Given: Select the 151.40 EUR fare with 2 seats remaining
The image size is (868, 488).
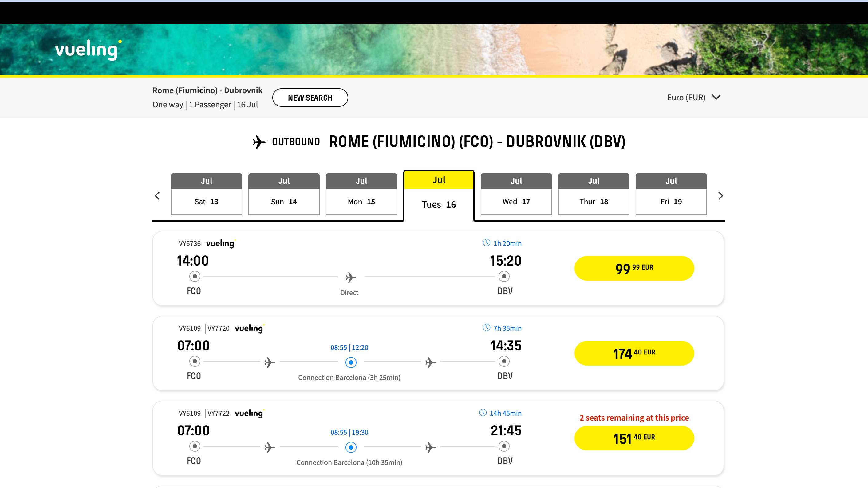Looking at the screenshot, I should click(633, 438).
